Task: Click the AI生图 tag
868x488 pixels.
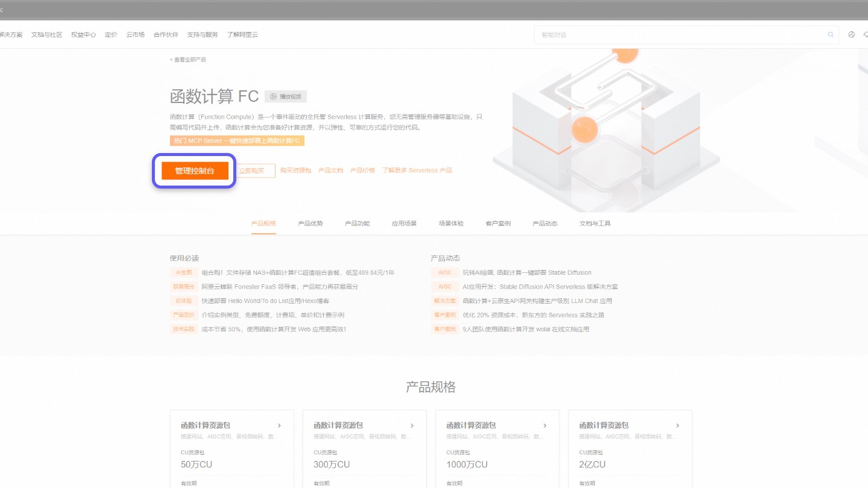Action: (183, 273)
